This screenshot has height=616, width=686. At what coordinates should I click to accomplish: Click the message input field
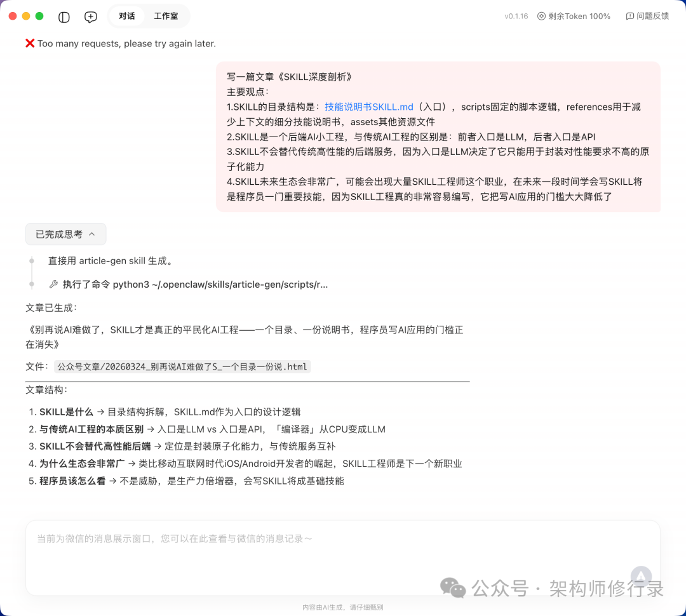coord(342,558)
